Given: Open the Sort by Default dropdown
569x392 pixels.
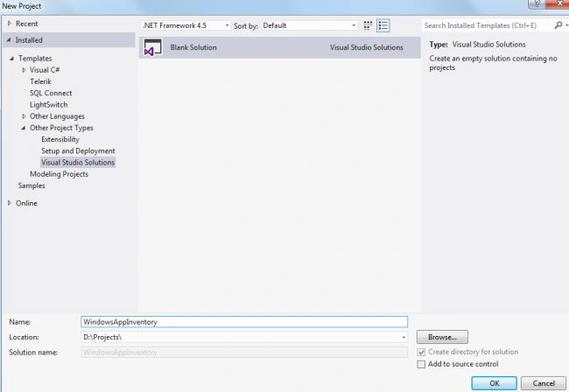Looking at the screenshot, I should pyautogui.click(x=309, y=25).
